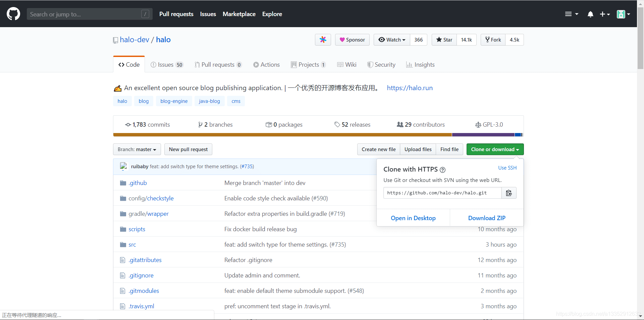Click Explore in top navigation
644x320 pixels.
pyautogui.click(x=272, y=14)
